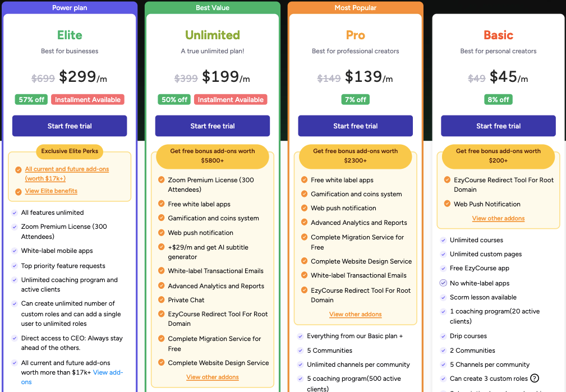The width and height of the screenshot is (566, 392).
Task: Click Installment Available badge on Elite plan
Action: [x=88, y=100]
